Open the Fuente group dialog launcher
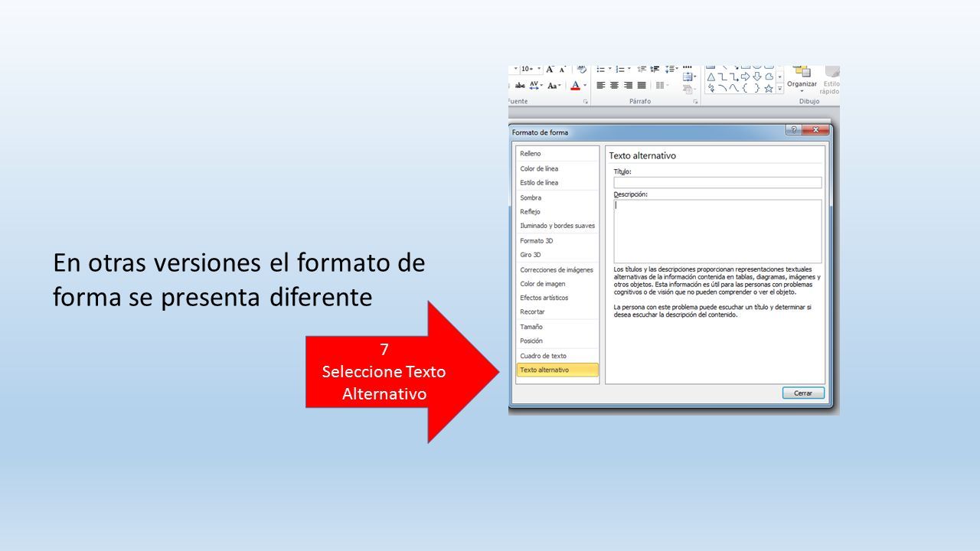 586,101
